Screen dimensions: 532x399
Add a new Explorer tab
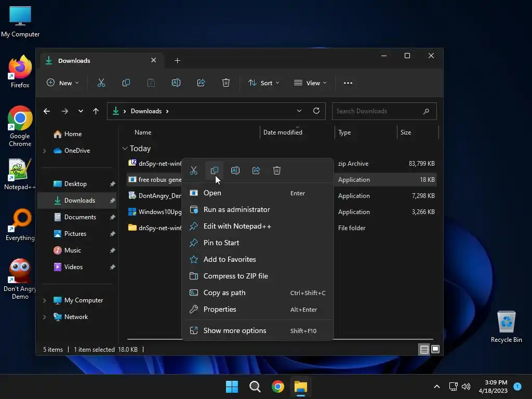pos(177,60)
